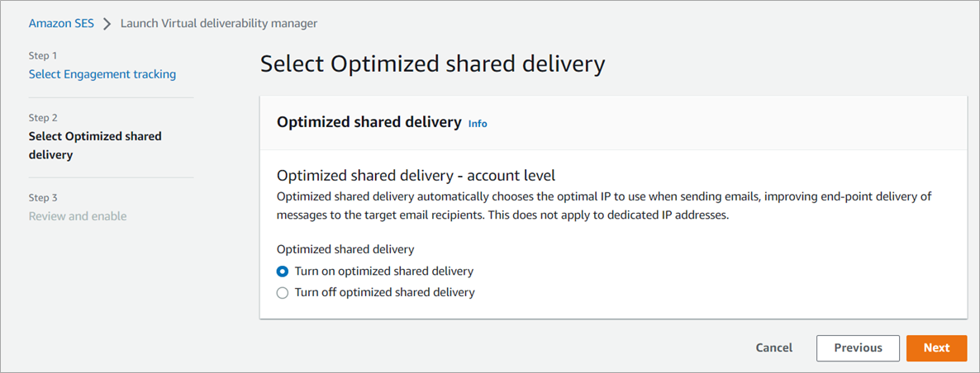Click the breadcrumb chevron separator icon

point(107,23)
